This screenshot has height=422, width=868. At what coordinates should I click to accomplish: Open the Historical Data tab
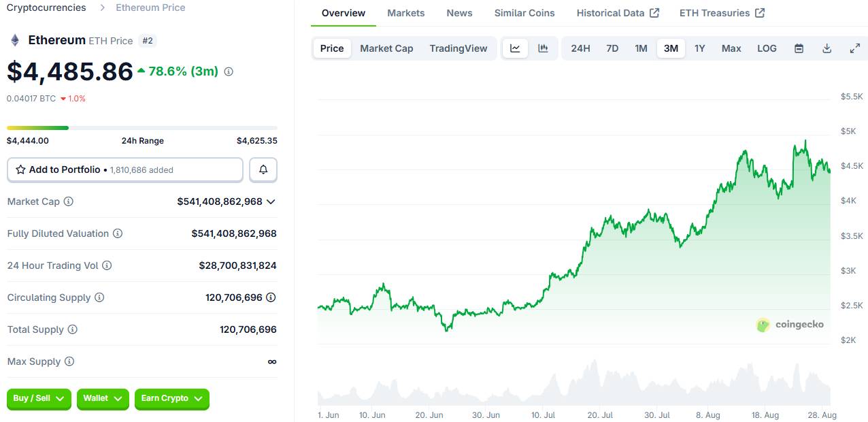tap(618, 13)
